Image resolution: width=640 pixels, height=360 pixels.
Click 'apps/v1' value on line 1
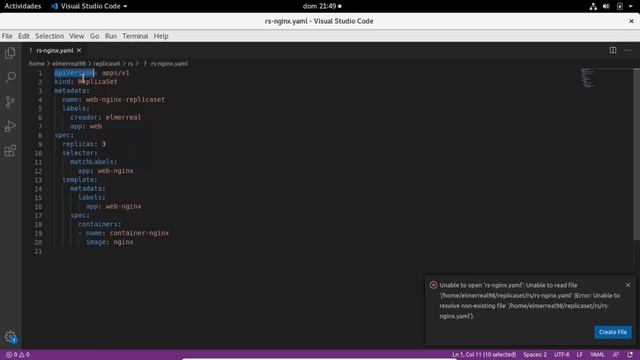(116, 73)
